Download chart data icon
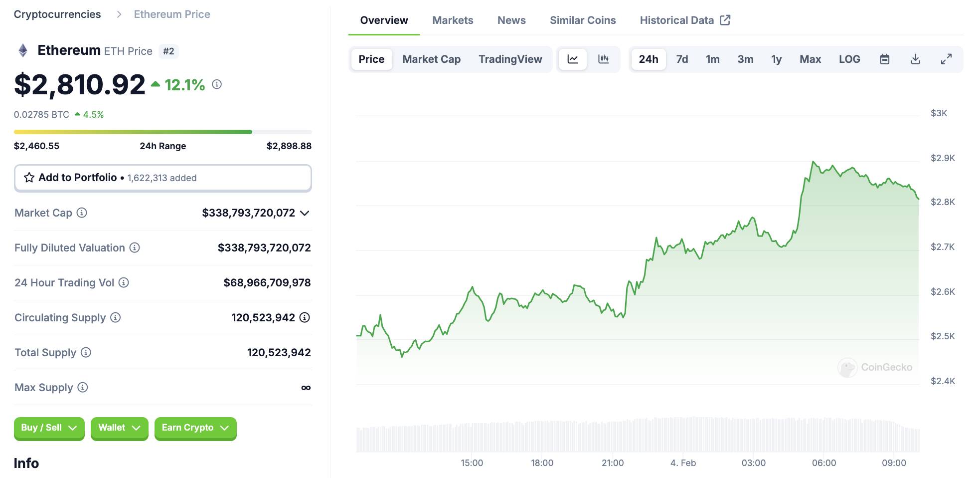980x478 pixels. [x=916, y=59]
